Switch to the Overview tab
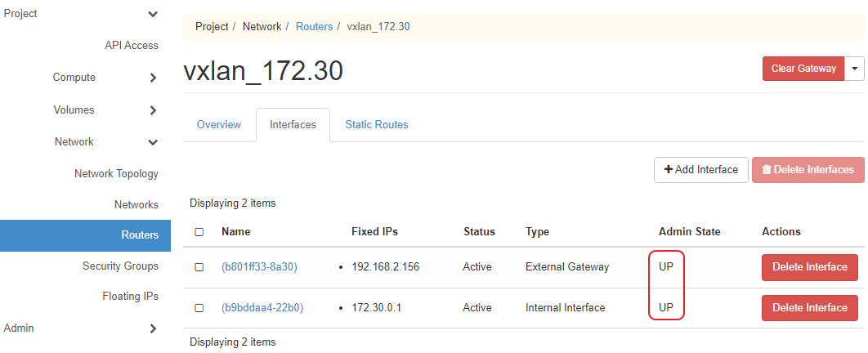The width and height of the screenshot is (868, 353). 219,125
